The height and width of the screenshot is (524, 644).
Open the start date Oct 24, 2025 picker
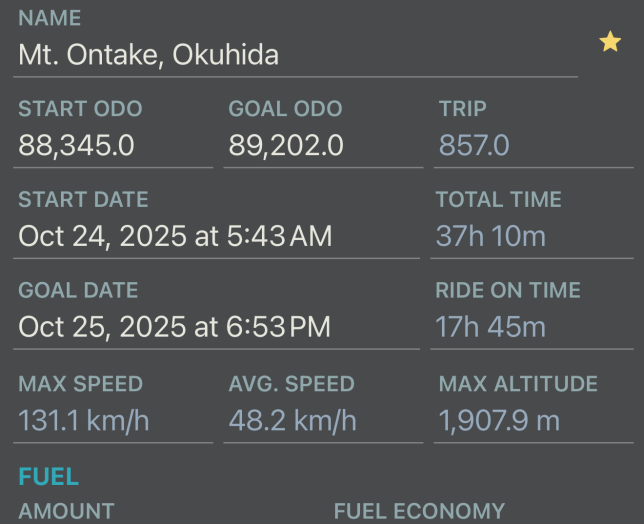pos(175,236)
